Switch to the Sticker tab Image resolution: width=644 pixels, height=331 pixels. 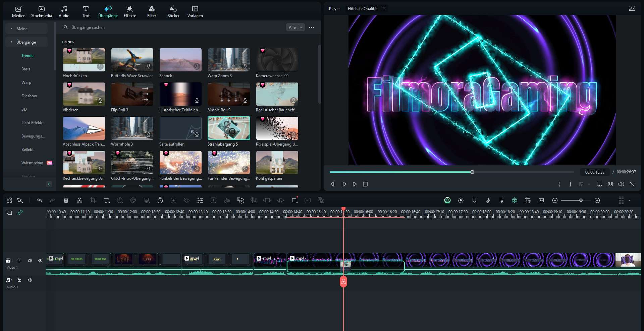pyautogui.click(x=173, y=12)
